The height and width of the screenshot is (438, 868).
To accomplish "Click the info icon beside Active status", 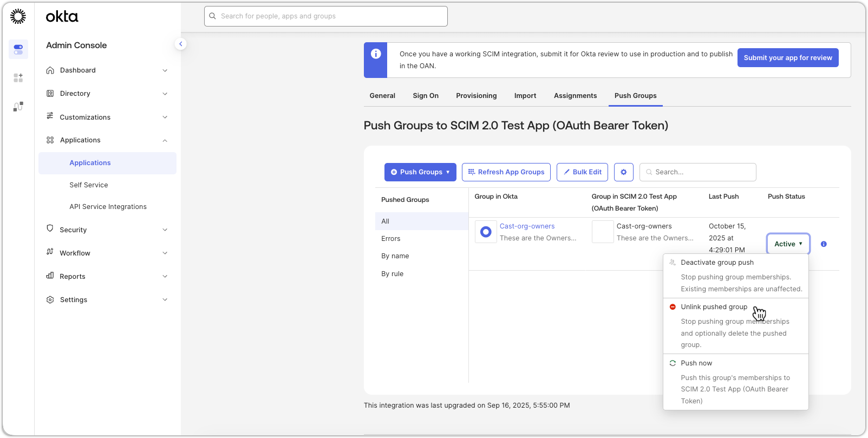I will tap(824, 244).
